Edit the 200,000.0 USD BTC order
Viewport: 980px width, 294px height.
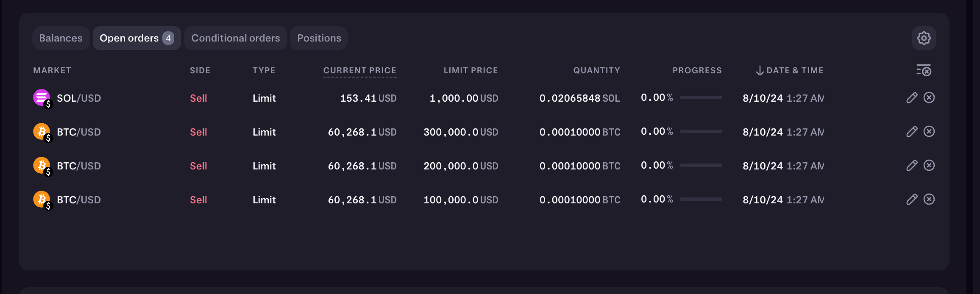[912, 166]
